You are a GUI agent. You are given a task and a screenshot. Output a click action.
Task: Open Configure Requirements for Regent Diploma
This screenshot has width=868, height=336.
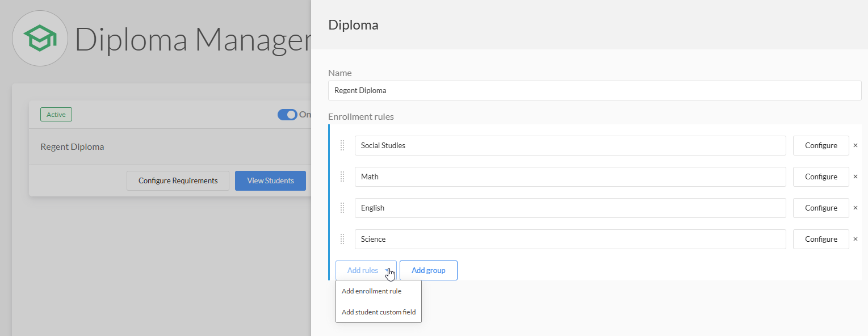(178, 180)
